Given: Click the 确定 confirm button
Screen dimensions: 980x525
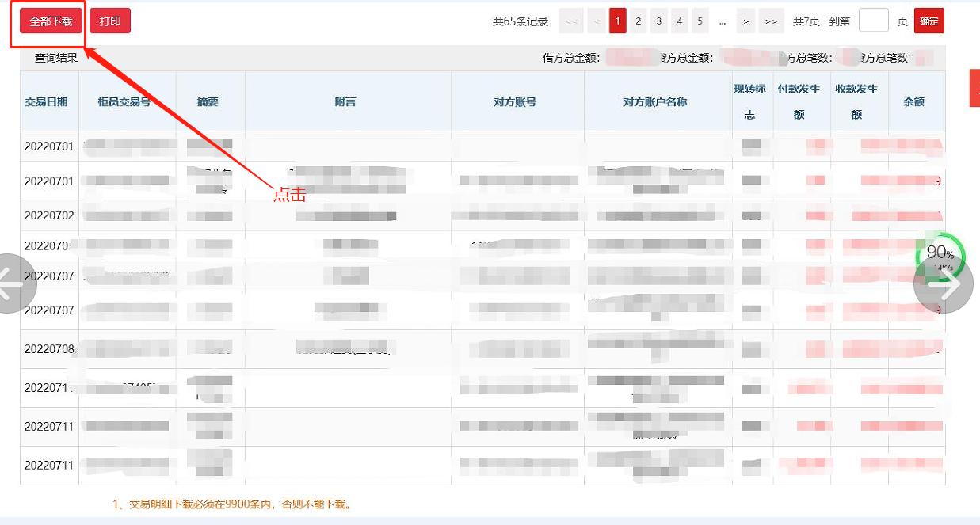Looking at the screenshot, I should (929, 21).
